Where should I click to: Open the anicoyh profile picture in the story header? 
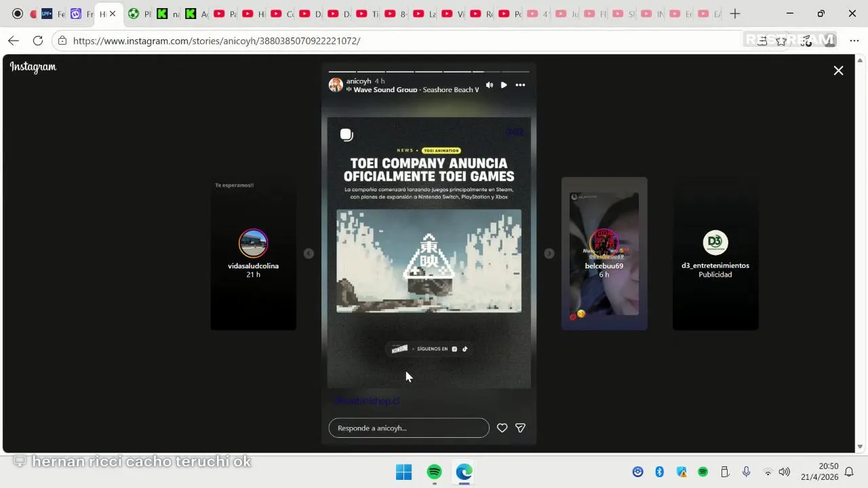click(336, 85)
